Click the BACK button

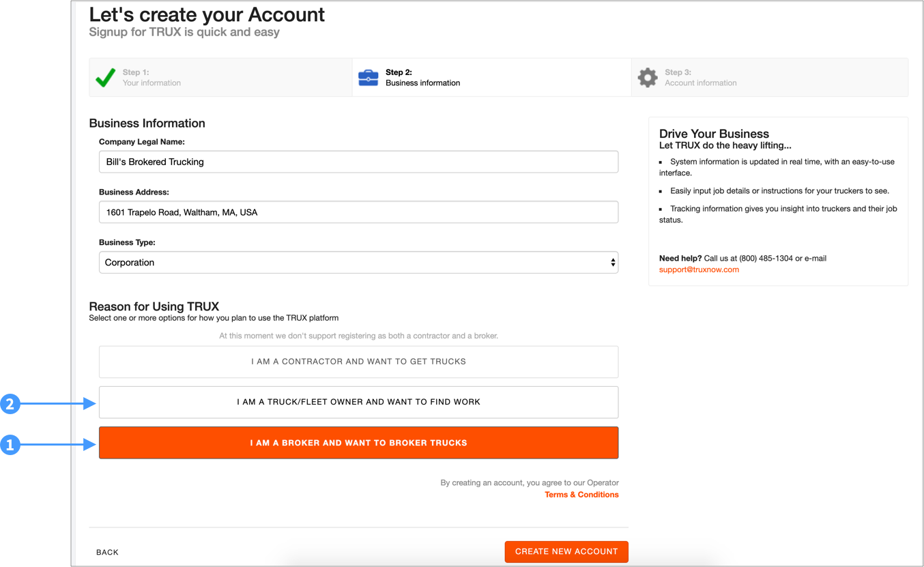[x=107, y=552]
